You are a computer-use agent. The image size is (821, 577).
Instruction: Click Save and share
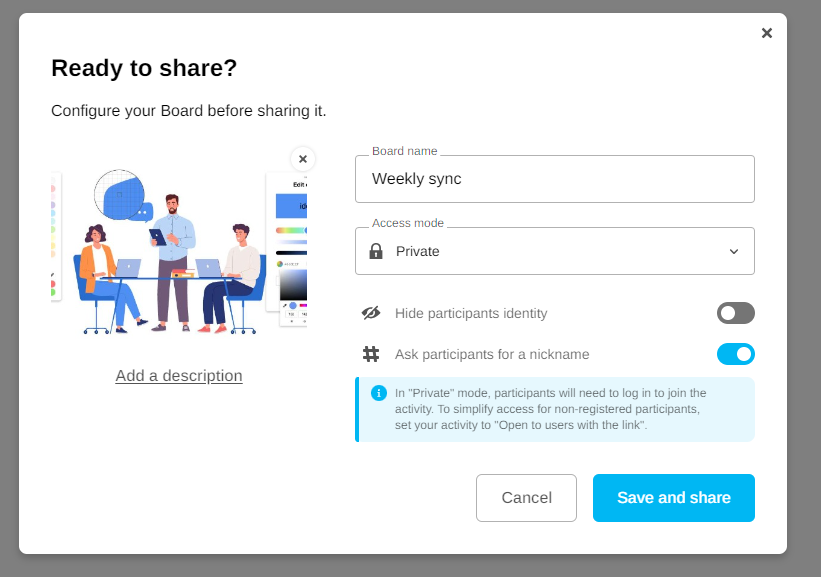(x=673, y=498)
